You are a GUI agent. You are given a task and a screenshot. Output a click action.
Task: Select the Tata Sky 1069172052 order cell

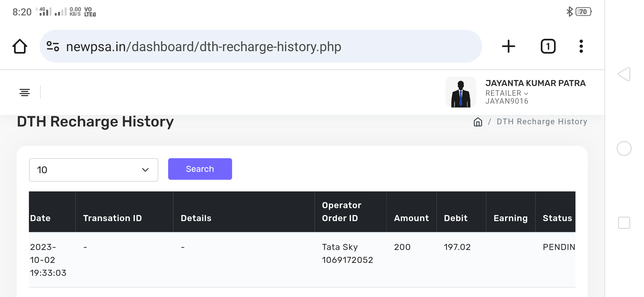tap(347, 253)
